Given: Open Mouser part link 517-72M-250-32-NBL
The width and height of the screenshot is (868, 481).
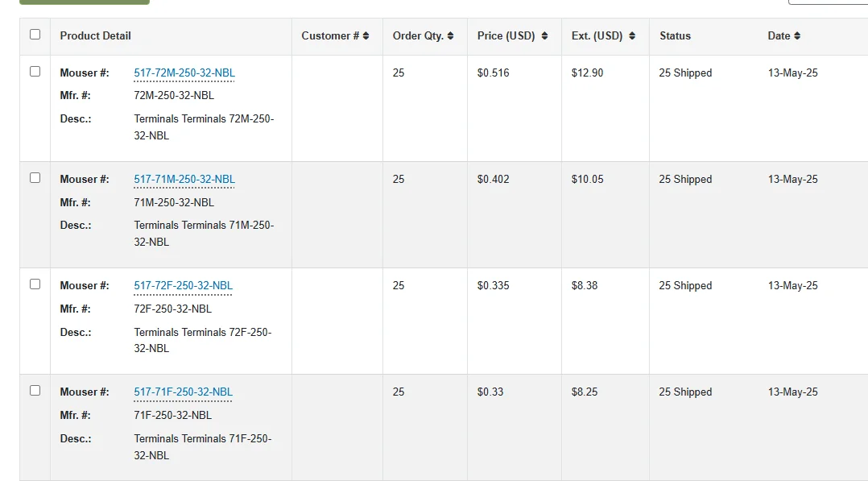Looking at the screenshot, I should [x=184, y=73].
